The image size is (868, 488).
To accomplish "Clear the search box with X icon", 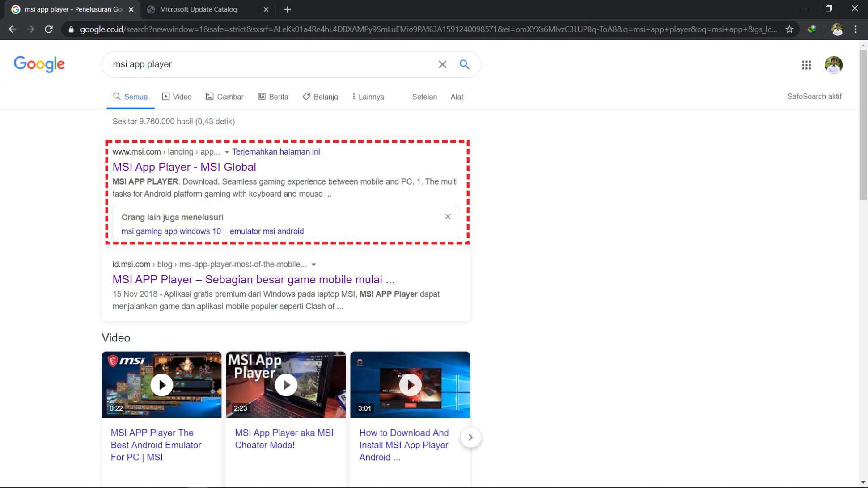I will click(x=442, y=64).
